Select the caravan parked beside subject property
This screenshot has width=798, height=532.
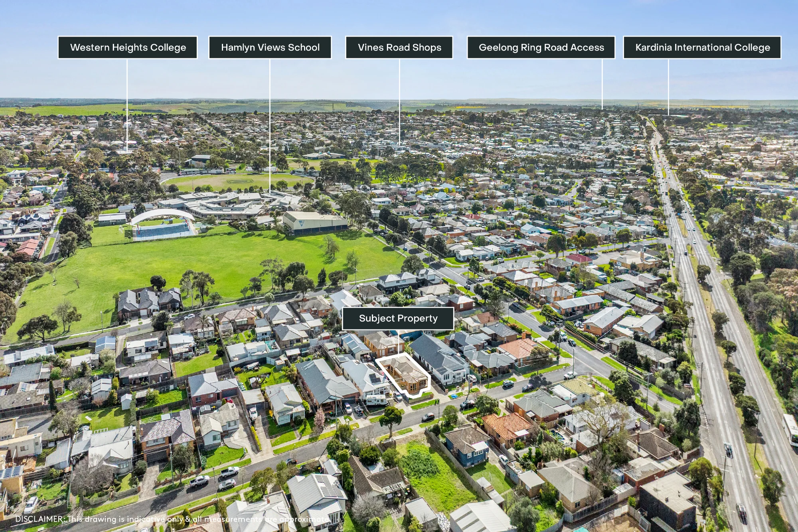pos(376,400)
